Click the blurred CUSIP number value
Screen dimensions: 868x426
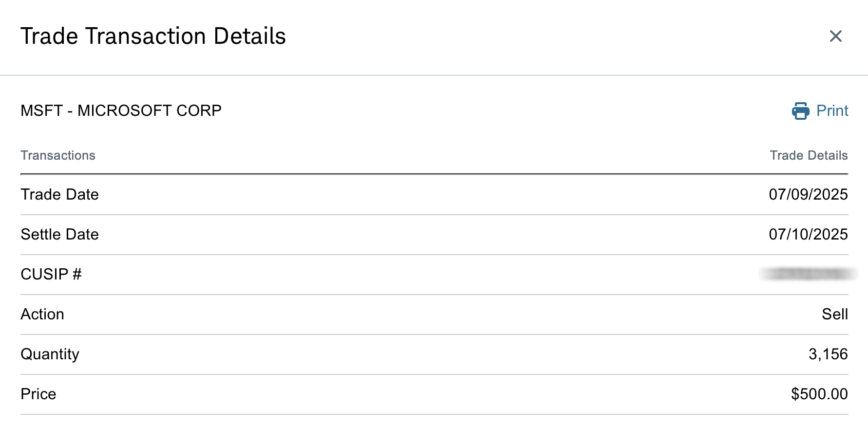pyautogui.click(x=808, y=275)
